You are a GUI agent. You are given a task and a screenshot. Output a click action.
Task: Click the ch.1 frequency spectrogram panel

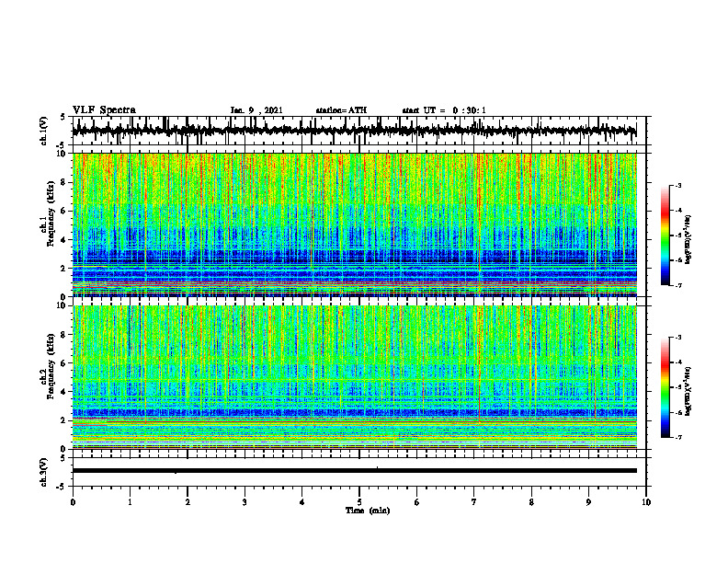354,224
